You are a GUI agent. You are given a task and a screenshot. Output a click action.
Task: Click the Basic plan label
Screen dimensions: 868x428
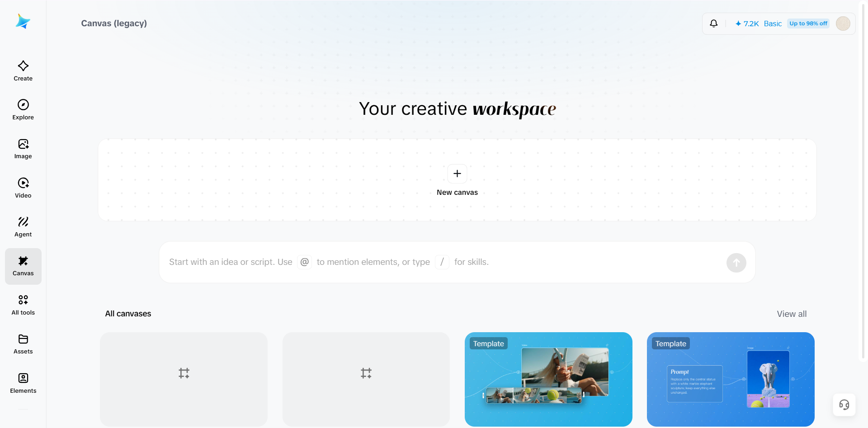point(773,24)
